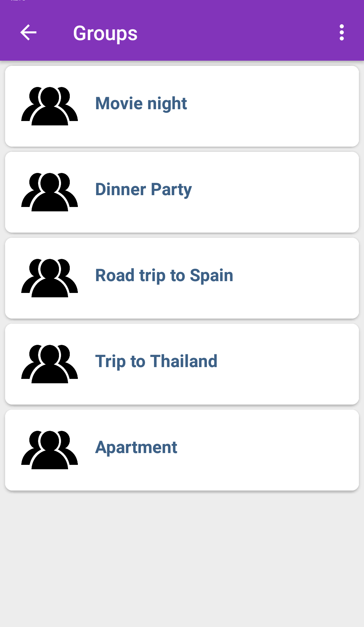Open the three-dot overflow menu

click(x=341, y=33)
